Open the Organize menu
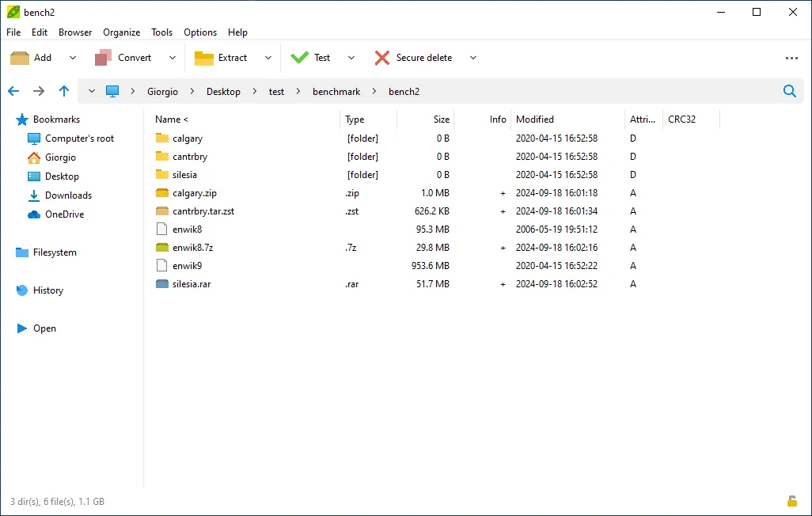 (x=121, y=32)
